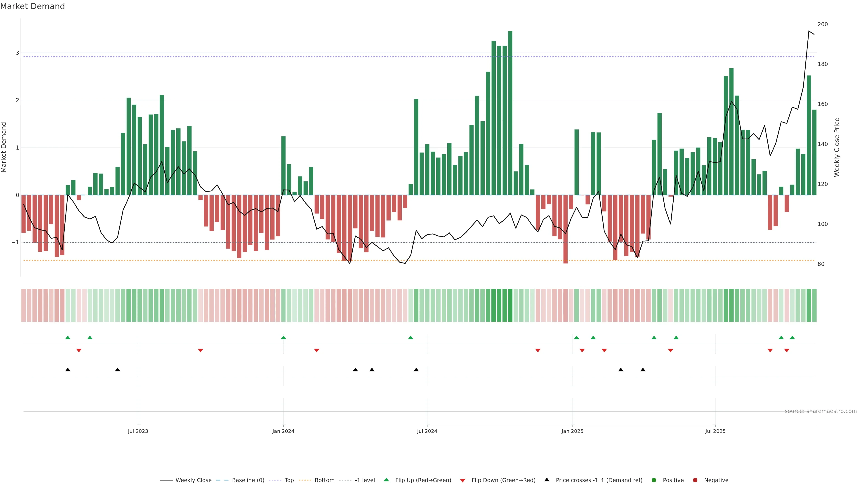Click green Flip Up triangle legend icon
Screen dimensions: 868x488
(x=387, y=480)
